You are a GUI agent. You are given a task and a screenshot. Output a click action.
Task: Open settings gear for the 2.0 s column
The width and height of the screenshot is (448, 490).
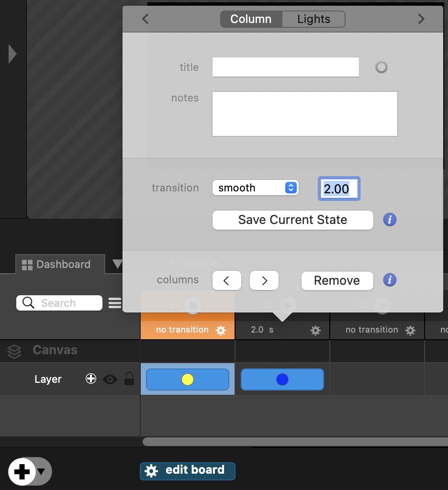(x=315, y=330)
